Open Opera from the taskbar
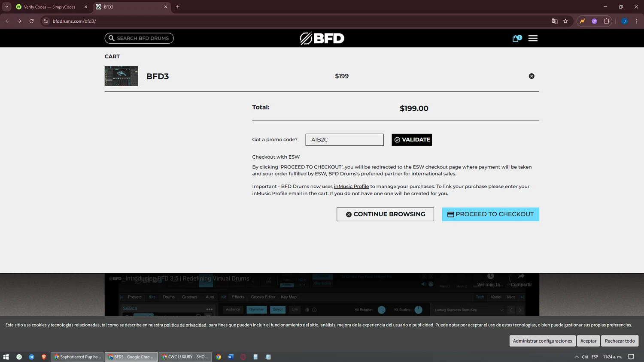The width and height of the screenshot is (644, 362). (243, 357)
